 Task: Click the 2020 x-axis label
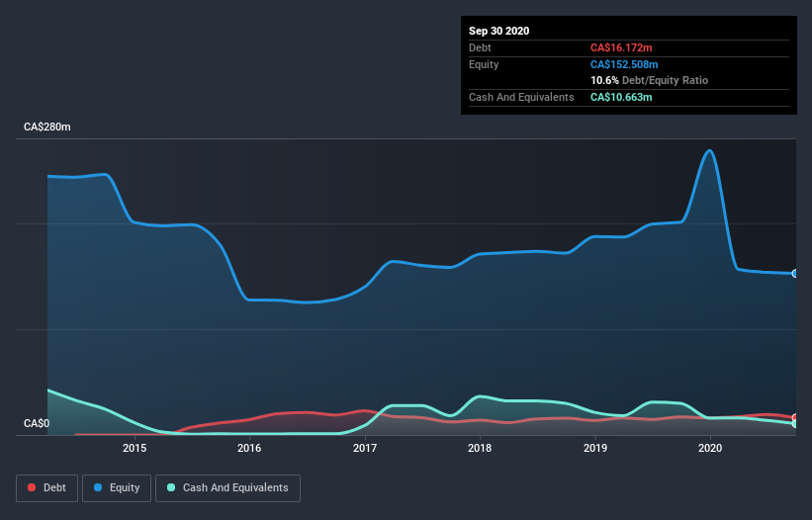tap(710, 448)
